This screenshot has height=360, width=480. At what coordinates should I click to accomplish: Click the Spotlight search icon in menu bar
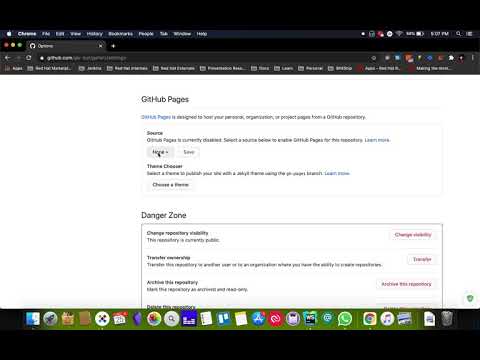click(459, 34)
